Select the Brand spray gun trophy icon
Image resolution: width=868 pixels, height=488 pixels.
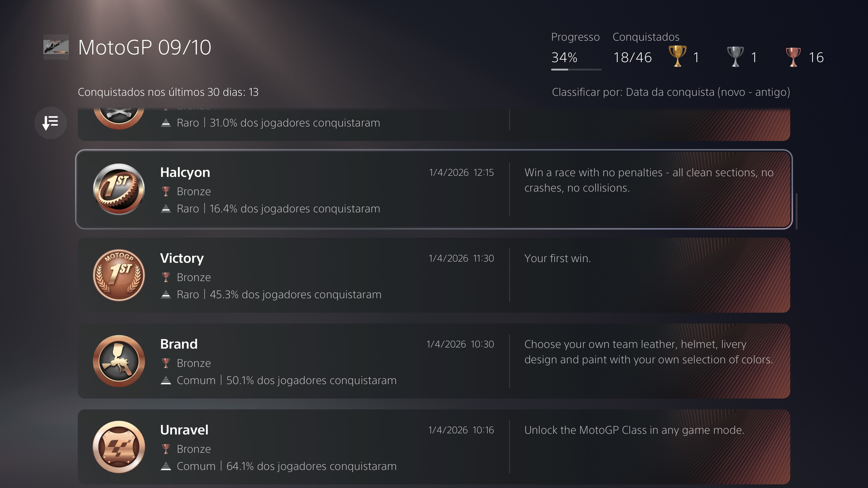[119, 361]
